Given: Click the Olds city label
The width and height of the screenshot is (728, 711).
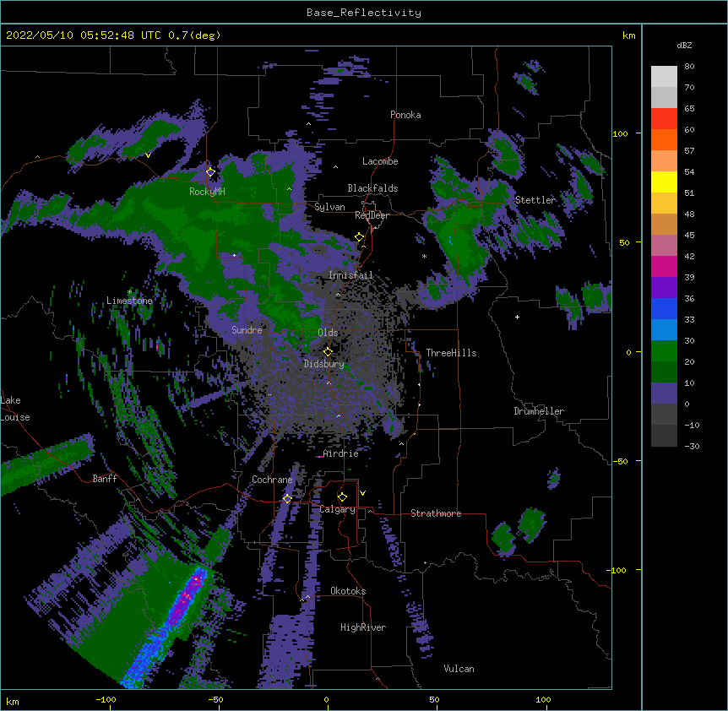Looking at the screenshot, I should 328,333.
